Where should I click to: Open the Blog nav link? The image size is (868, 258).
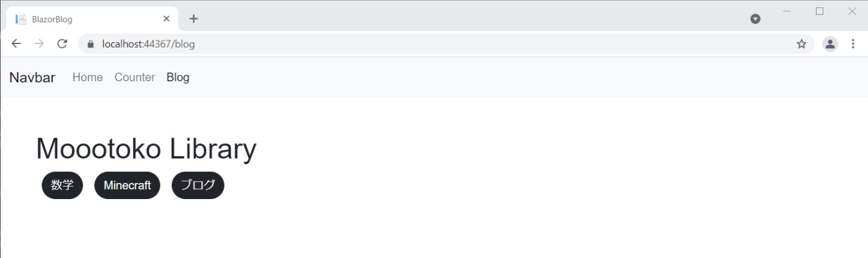pyautogui.click(x=178, y=78)
